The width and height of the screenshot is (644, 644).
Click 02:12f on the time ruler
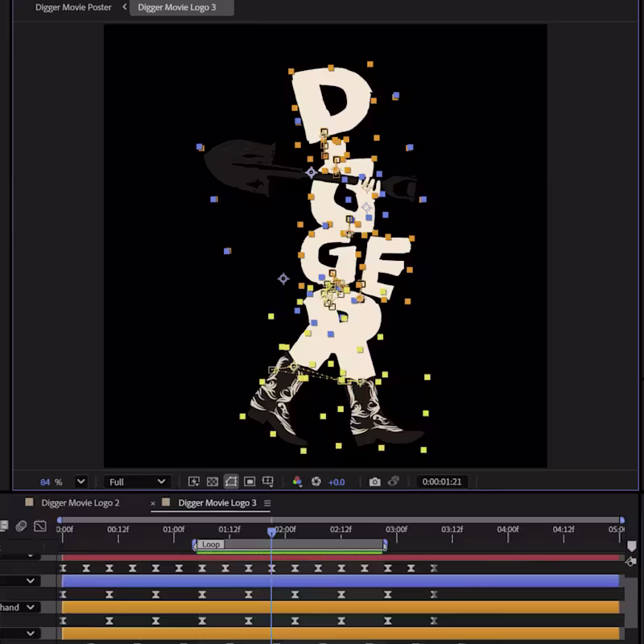pyautogui.click(x=341, y=529)
